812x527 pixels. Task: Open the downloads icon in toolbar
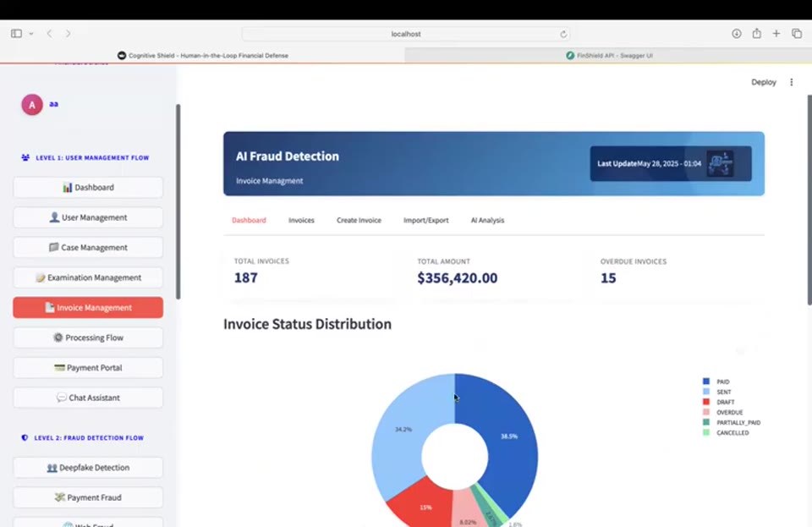737,34
